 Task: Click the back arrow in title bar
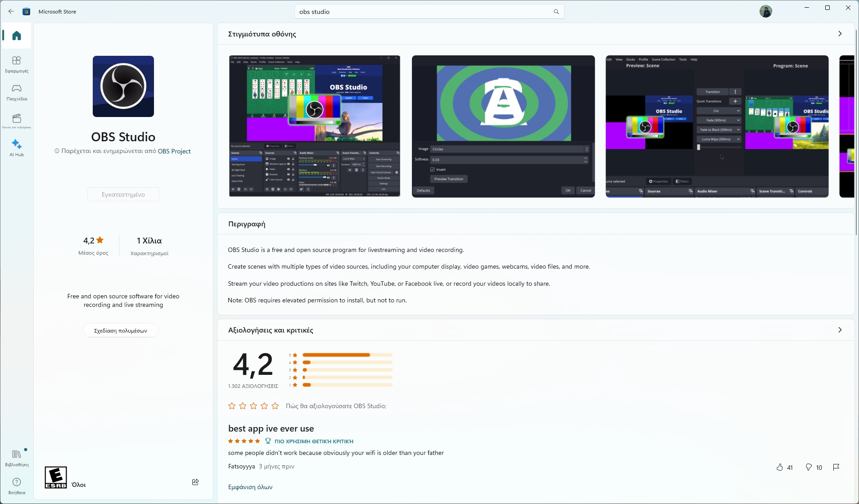[x=11, y=12]
